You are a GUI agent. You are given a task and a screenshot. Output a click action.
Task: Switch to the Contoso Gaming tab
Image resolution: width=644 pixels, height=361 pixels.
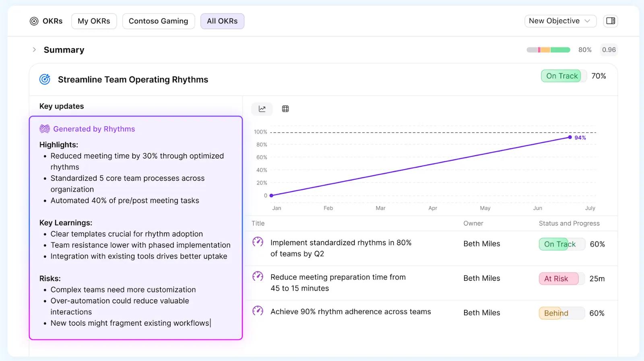pyautogui.click(x=158, y=21)
